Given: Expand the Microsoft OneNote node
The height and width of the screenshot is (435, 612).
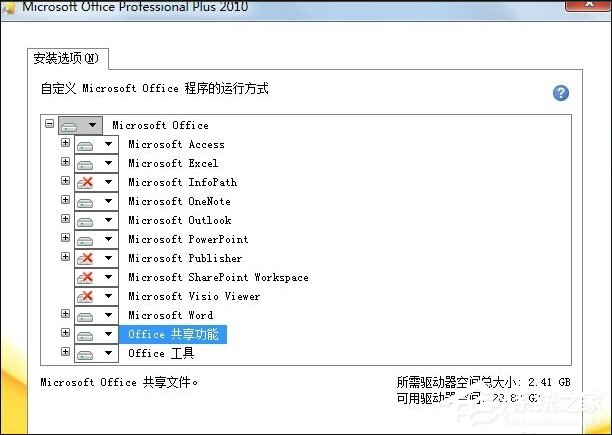Looking at the screenshot, I should click(65, 200).
